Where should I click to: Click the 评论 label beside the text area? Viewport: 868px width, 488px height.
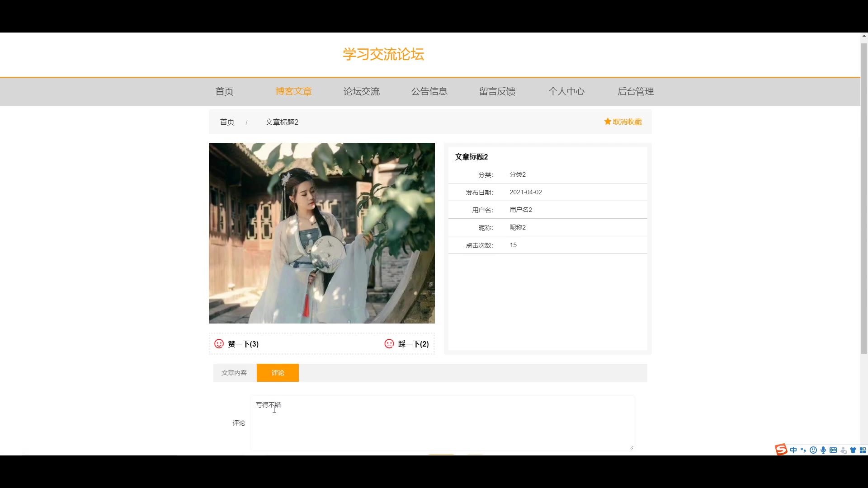tap(239, 423)
